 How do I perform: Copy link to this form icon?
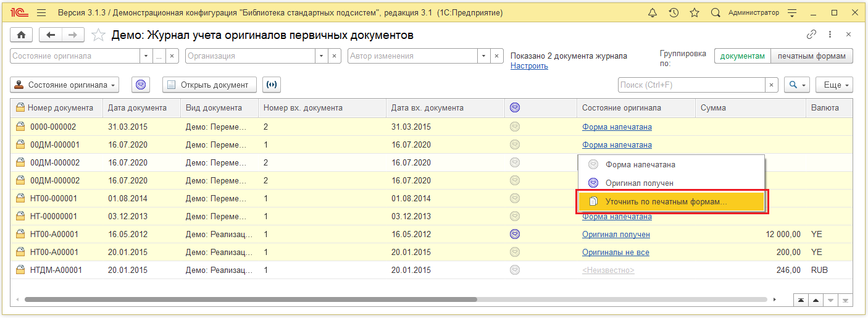[812, 35]
